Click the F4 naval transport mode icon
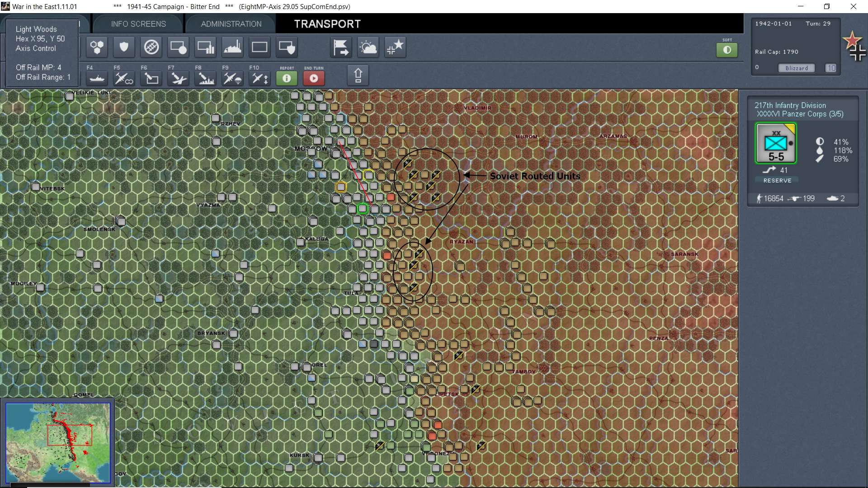 point(97,79)
